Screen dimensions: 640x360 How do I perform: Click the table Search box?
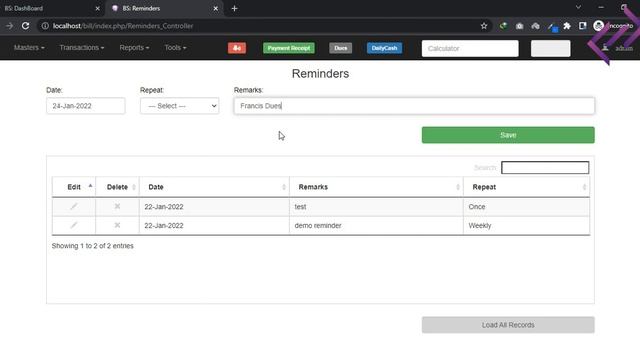click(x=545, y=167)
